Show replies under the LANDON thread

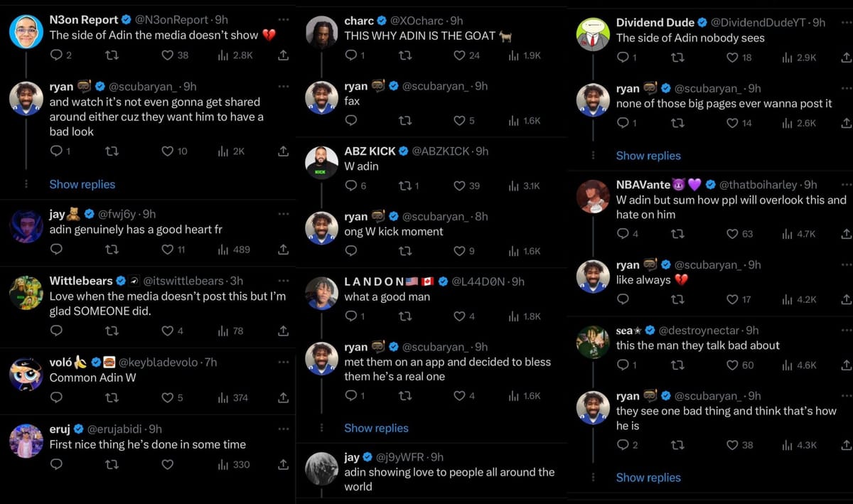tap(376, 428)
